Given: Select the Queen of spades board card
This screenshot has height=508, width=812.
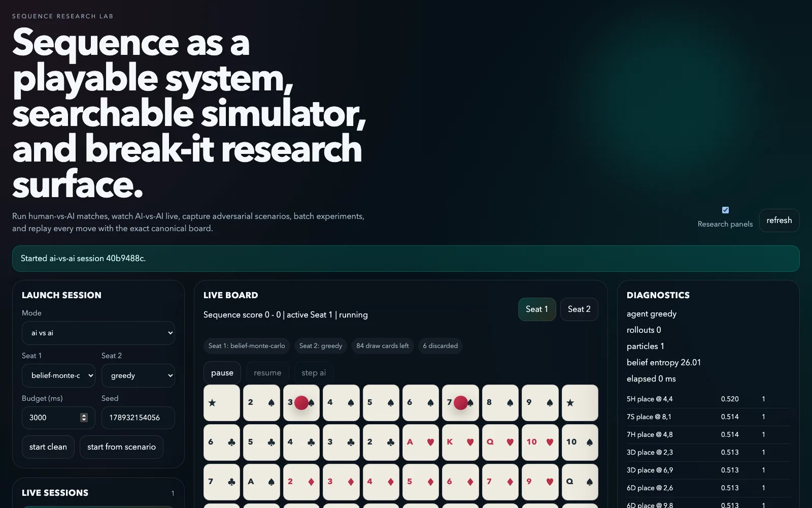Looking at the screenshot, I should pos(580,482).
